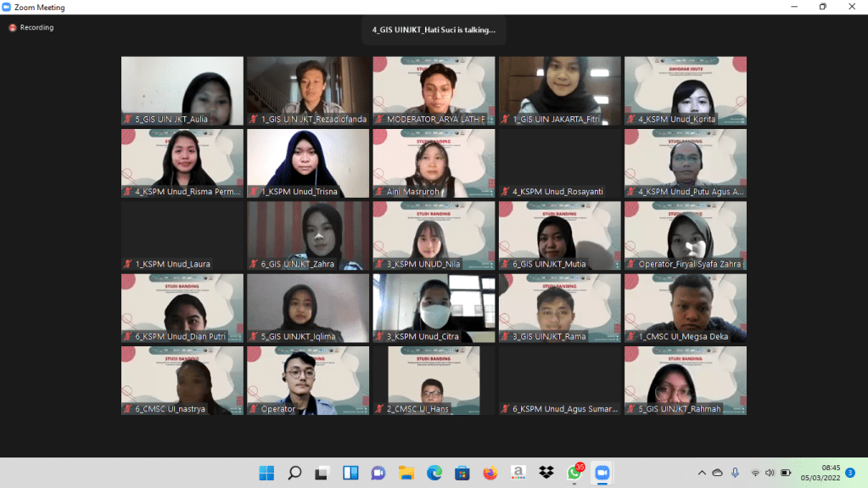Viewport: 868px width, 488px height.
Task: Launch Microsoft Edge from the taskbar
Action: pos(434,473)
